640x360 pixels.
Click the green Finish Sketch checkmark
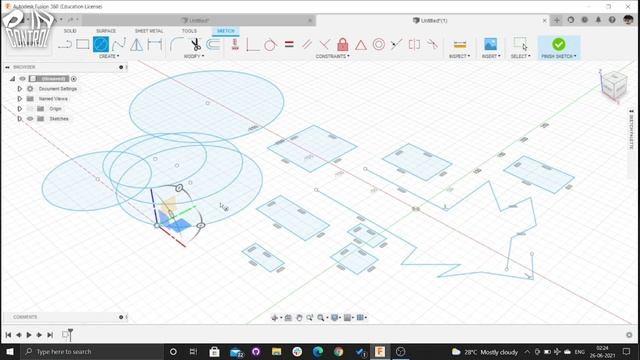click(x=559, y=44)
